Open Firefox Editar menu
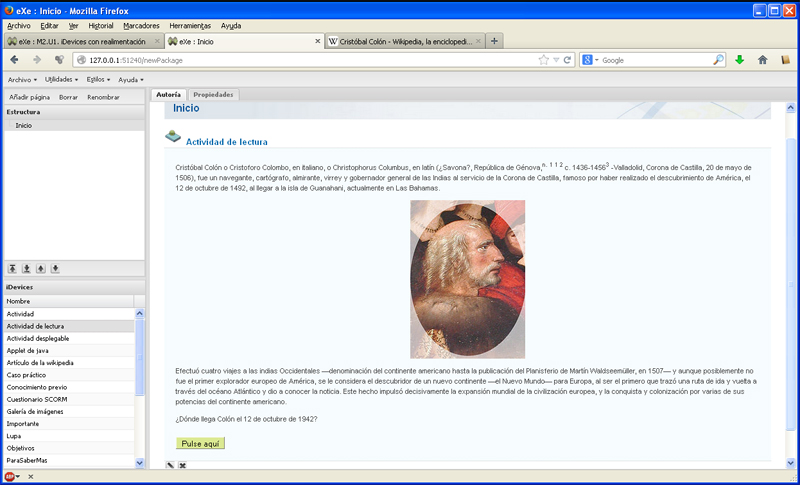Screen dimensions: 800x485 pos(49,25)
